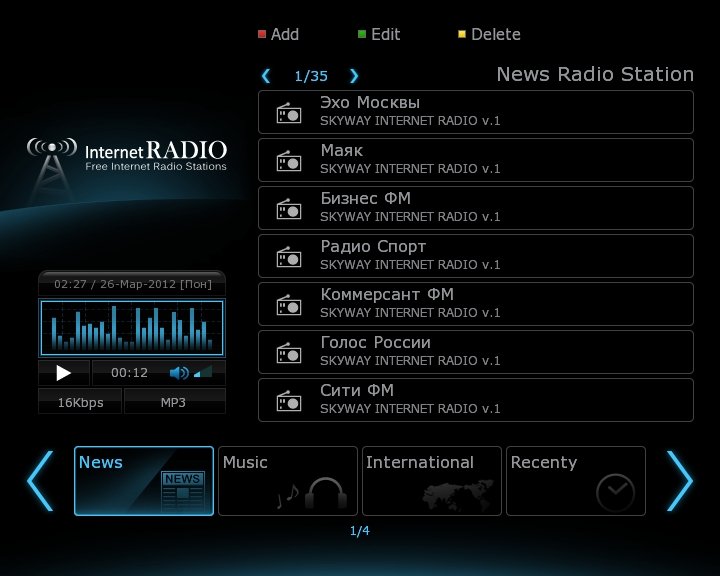The image size is (720, 576).
Task: Click the 16Kbps bitrate box
Action: click(x=80, y=401)
